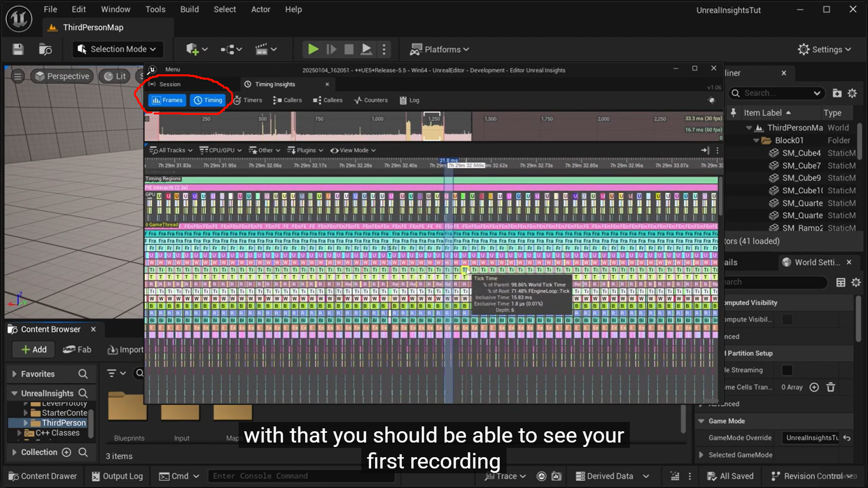Click the Outliner search field

pos(776,93)
